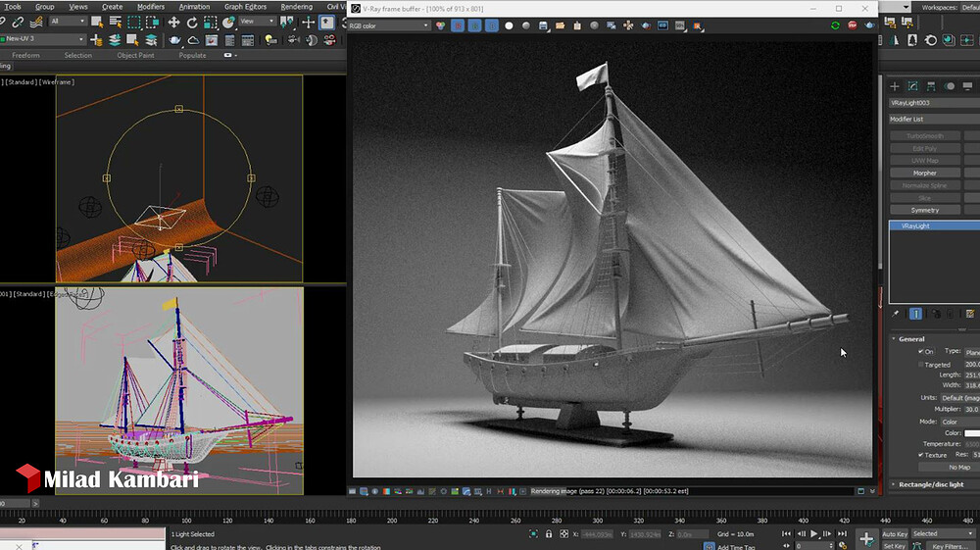Click the Select Object tool

[x=97, y=22]
